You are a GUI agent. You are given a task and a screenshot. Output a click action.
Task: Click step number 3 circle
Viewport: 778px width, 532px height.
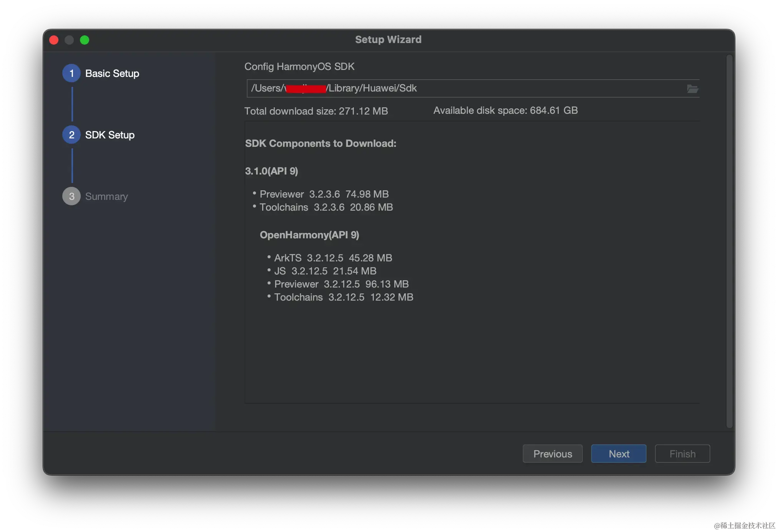point(71,196)
